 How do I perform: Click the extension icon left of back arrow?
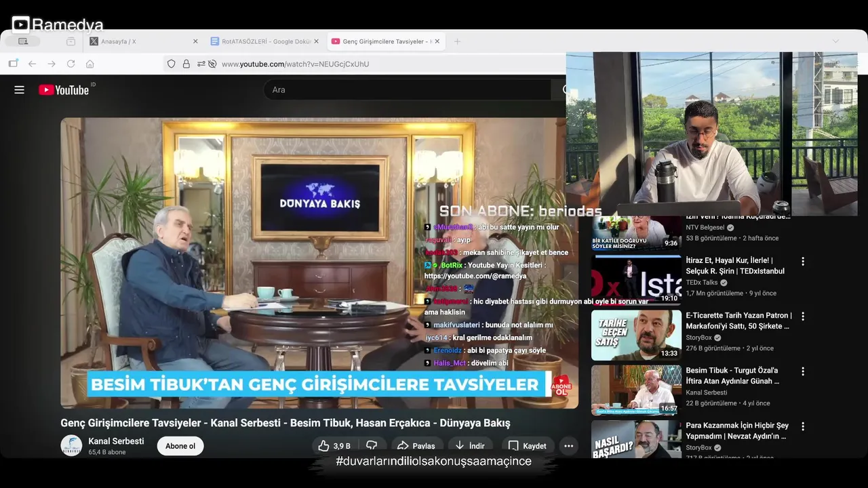point(13,64)
